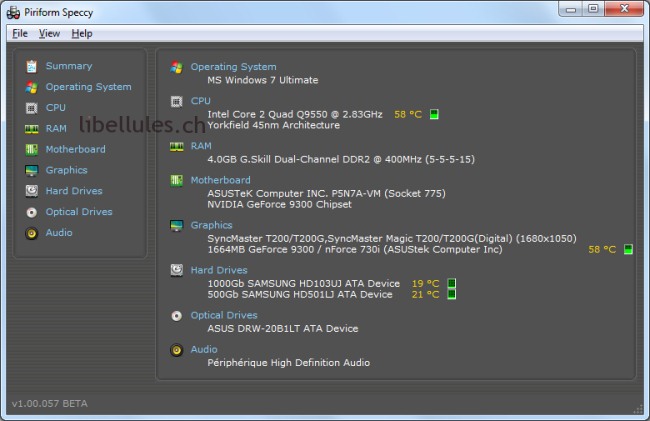Minimize the Speccy window
The height and width of the screenshot is (421, 650).
571,9
